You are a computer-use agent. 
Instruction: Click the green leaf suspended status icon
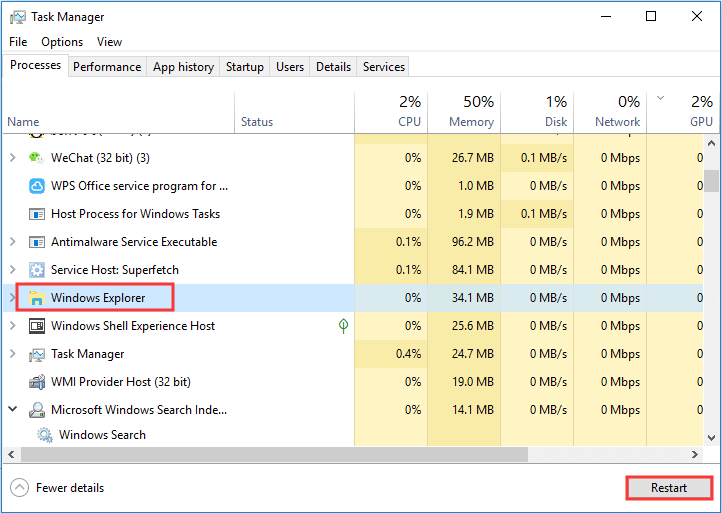click(343, 326)
